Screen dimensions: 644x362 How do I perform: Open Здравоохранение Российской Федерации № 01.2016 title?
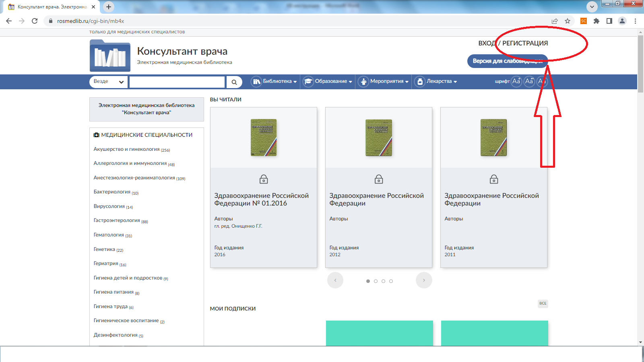tap(262, 200)
